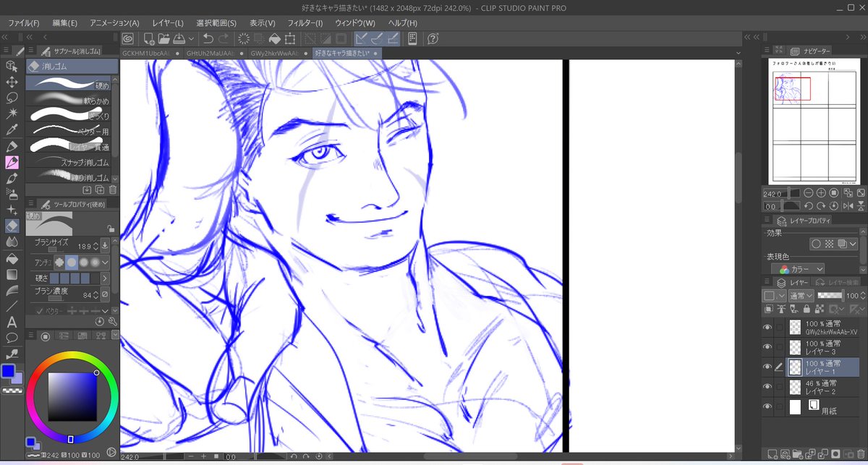Select the Lasso selection tool

12,98
